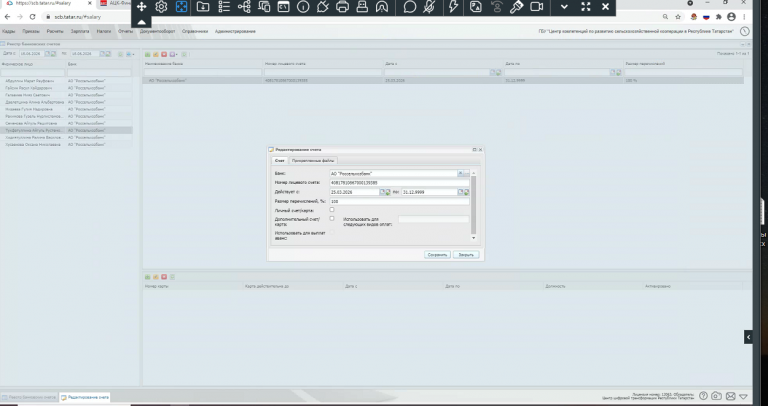Click the down triangle icon in status bar
The height and width of the screenshot is (406, 768).
pyautogui.click(x=744, y=396)
